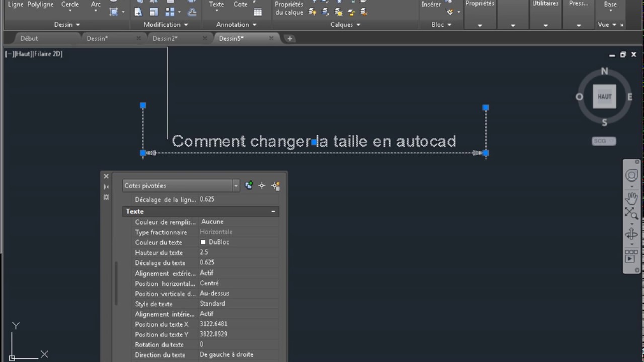
Task: Switch to the Dessin5* tab
Action: pyautogui.click(x=231, y=38)
